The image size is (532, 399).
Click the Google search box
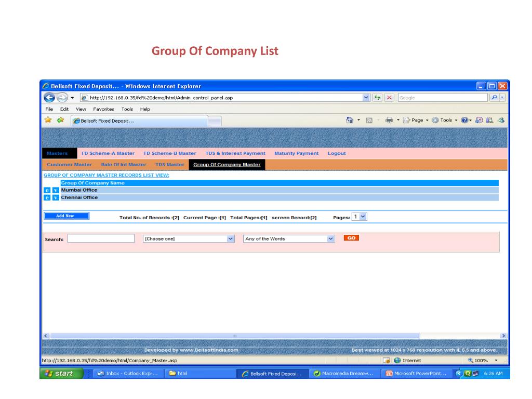pyautogui.click(x=443, y=98)
